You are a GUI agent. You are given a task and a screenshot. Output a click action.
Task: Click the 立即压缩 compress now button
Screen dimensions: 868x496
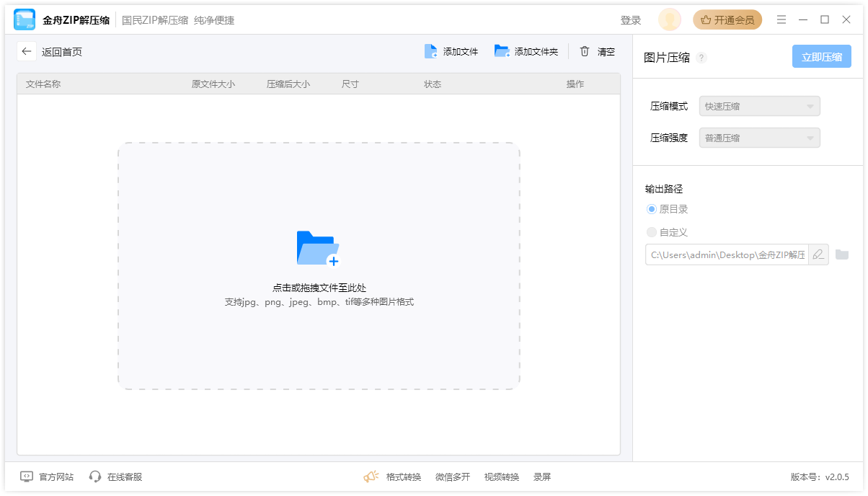coord(821,56)
